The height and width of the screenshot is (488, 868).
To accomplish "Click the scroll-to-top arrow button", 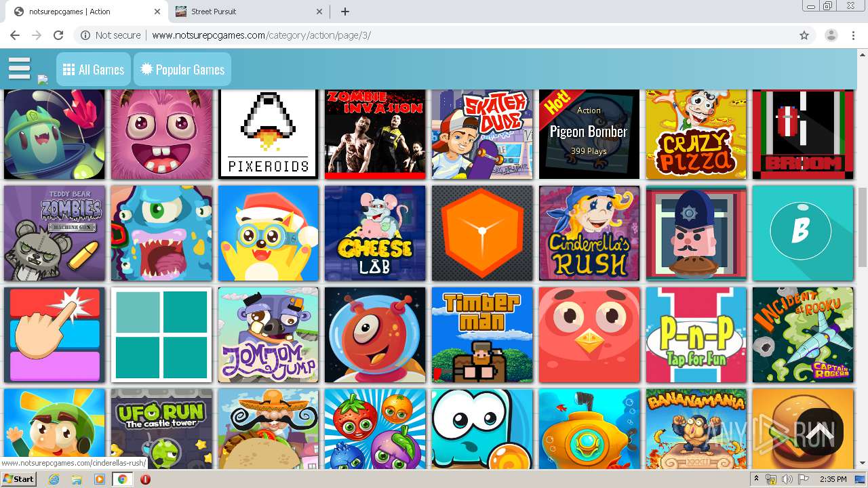I will (x=819, y=431).
